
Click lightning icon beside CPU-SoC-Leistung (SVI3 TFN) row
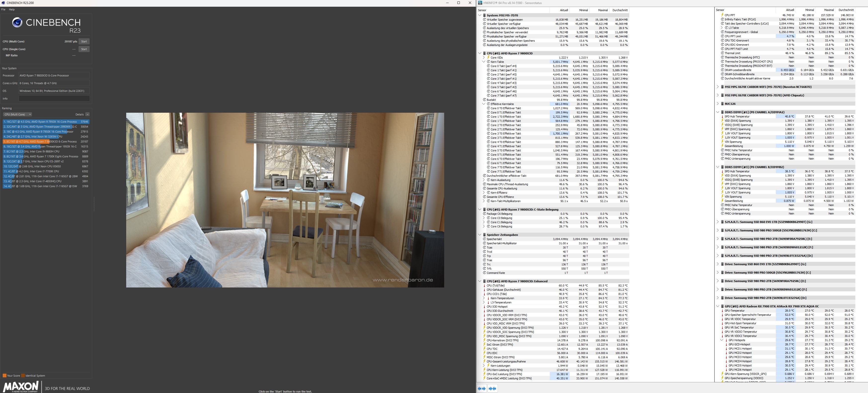[484, 374]
